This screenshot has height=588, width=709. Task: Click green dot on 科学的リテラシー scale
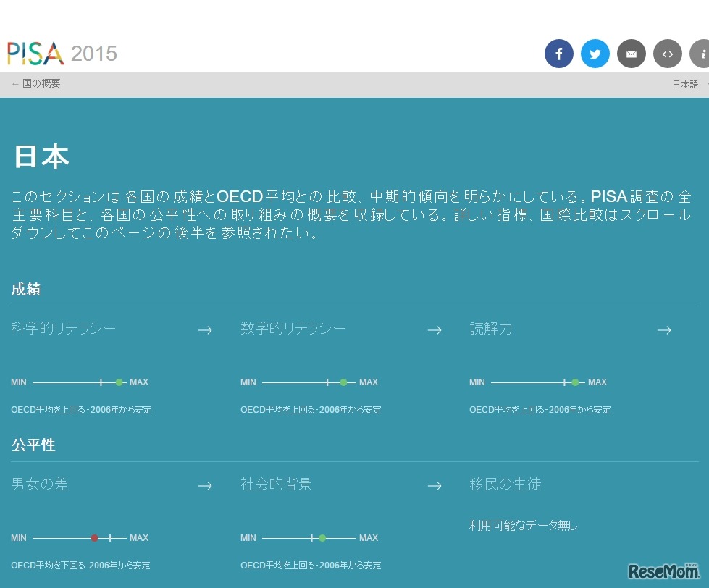[x=119, y=382]
